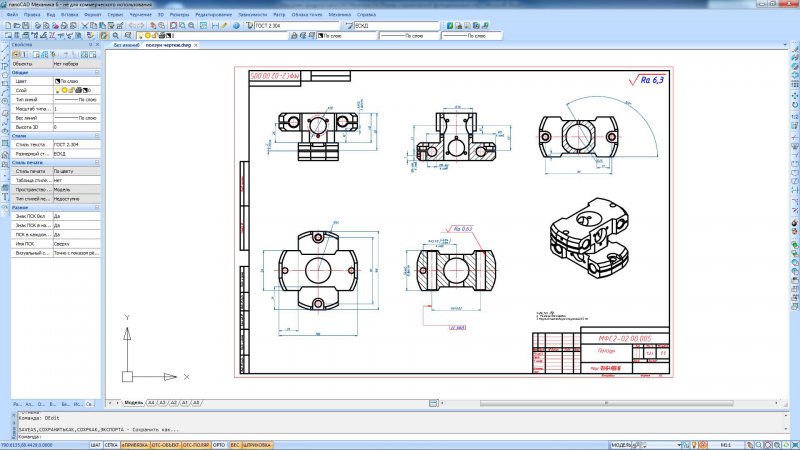Image resolution: width=800 pixels, height=450 pixels.
Task: Toggle ОРТО mode in status bar
Action: (219, 445)
